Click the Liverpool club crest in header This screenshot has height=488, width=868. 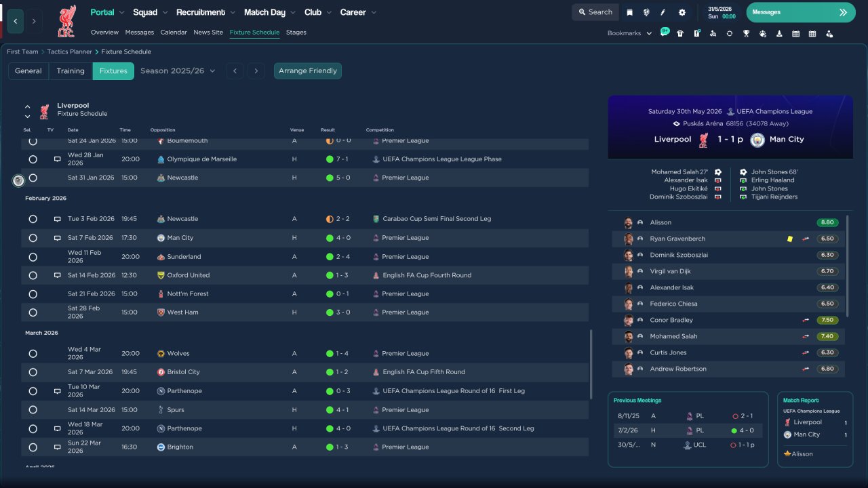[x=66, y=21]
